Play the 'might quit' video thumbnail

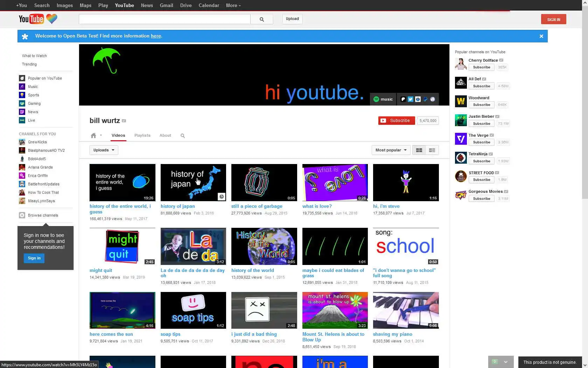coord(122,246)
